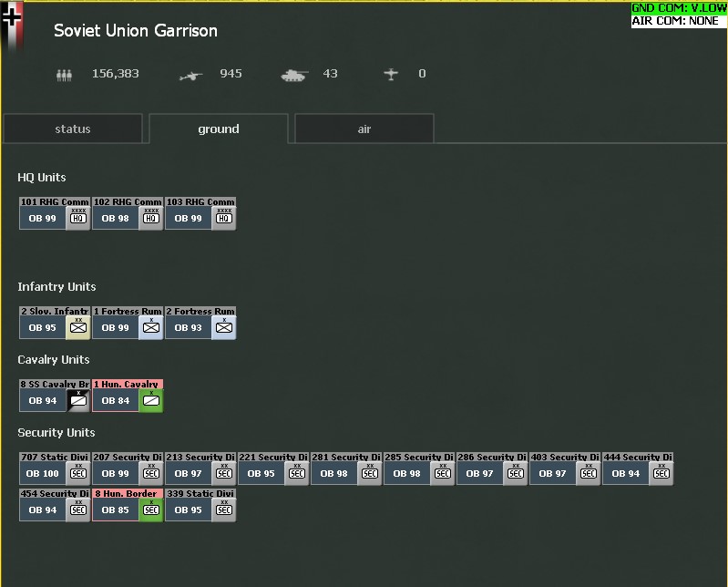The height and width of the screenshot is (587, 728).
Task: Click the 2 Fortress Rum infantry symbol
Action: point(224,327)
